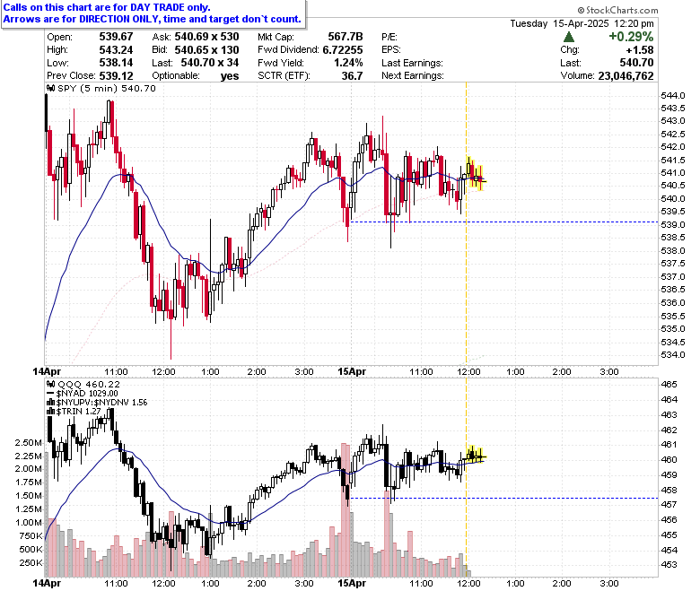Click the "534.0" label on SPY price axis
The height and width of the screenshot is (591, 700).
point(673,354)
